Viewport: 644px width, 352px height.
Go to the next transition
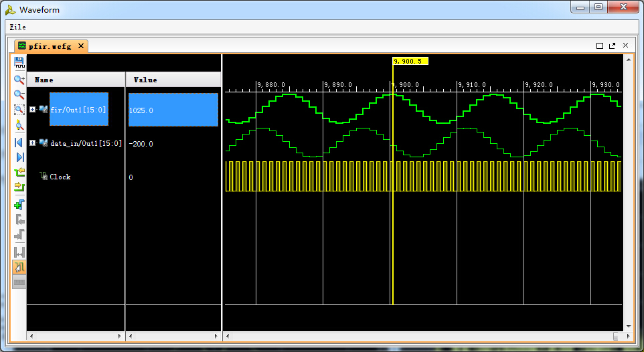click(19, 187)
